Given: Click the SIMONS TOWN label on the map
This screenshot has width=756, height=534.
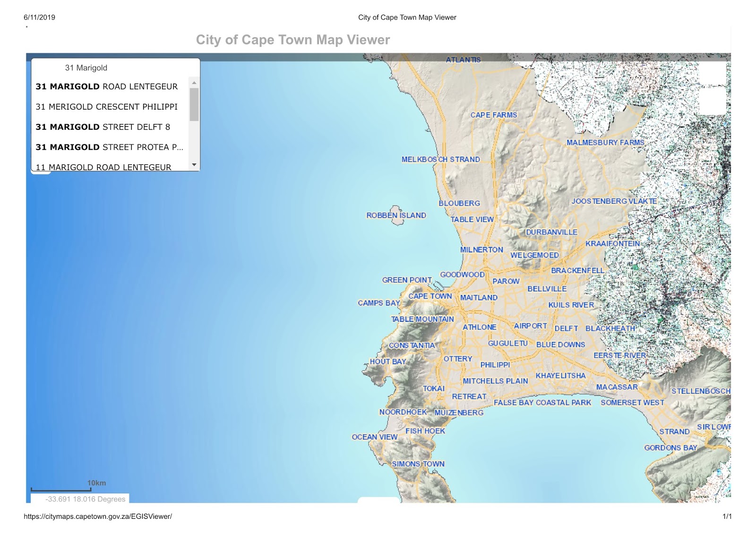Looking at the screenshot, I should pos(418,464).
